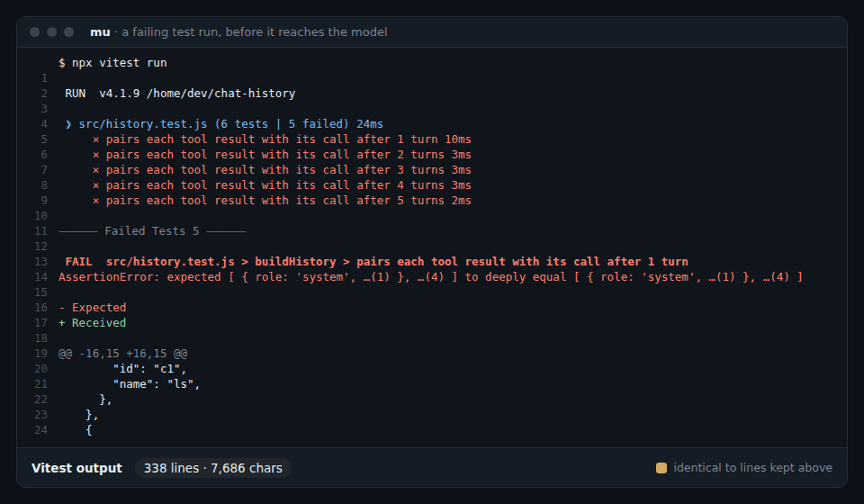Image resolution: width=864 pixels, height=504 pixels.
Task: Click the '- Expected' diff legend line
Action: [x=93, y=308]
